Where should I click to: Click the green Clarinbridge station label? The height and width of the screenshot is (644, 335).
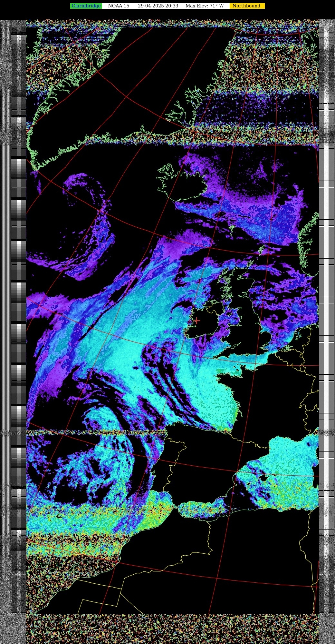(x=86, y=6)
